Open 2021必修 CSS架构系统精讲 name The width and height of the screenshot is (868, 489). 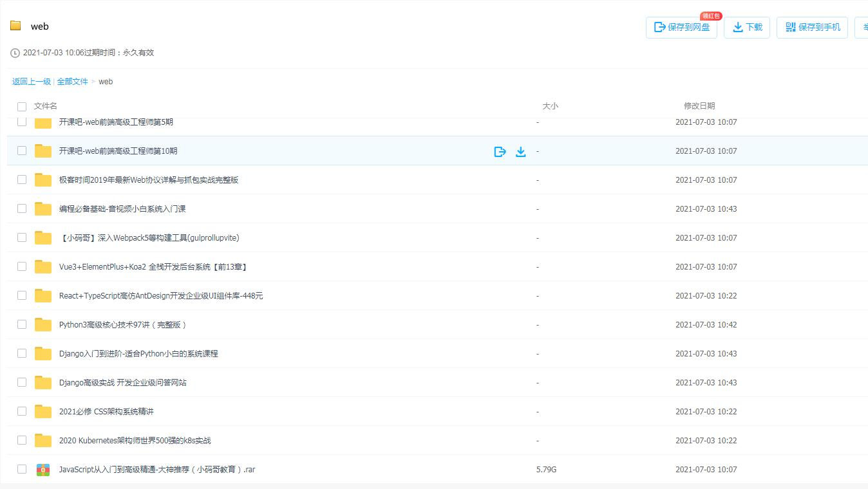(106, 412)
